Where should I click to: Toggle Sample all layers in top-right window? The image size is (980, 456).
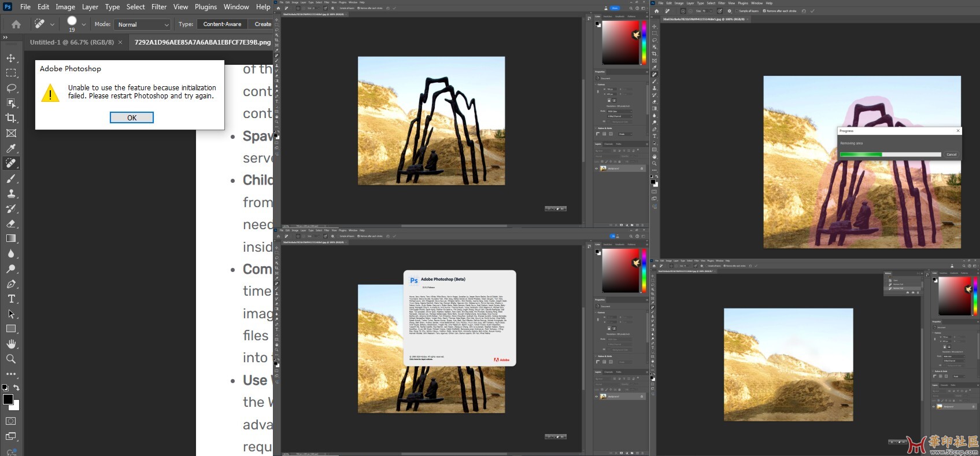[x=746, y=11]
